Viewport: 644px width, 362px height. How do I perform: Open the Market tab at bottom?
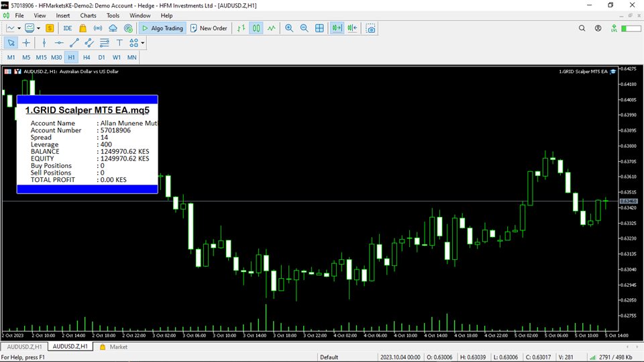coord(114,347)
